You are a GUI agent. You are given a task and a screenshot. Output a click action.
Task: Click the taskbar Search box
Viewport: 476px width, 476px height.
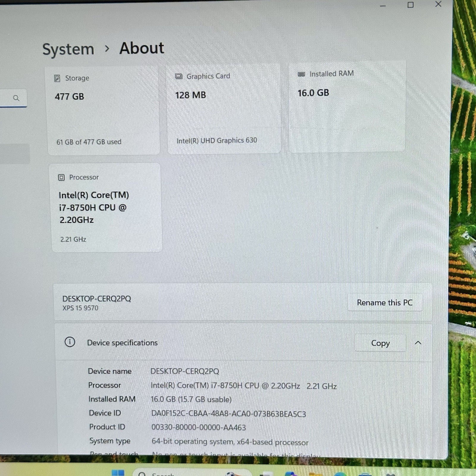point(192,472)
